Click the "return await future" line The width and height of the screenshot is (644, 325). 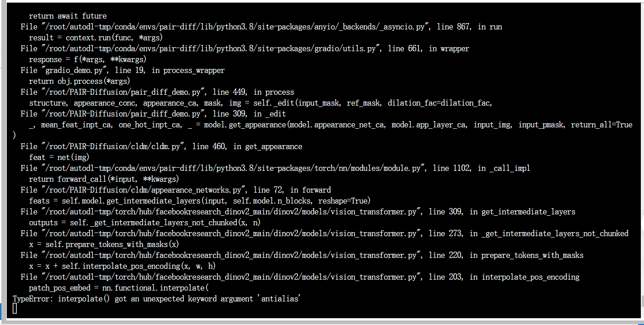click(x=67, y=16)
